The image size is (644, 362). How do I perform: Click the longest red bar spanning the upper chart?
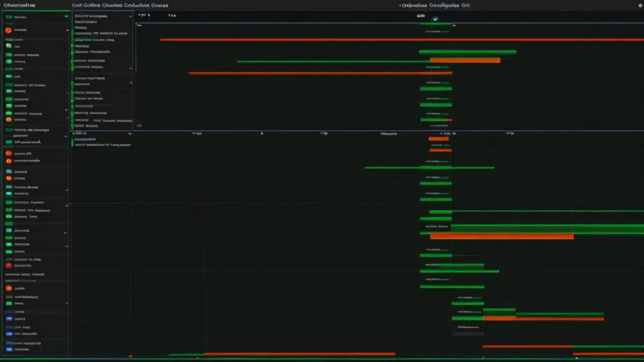(x=402, y=40)
